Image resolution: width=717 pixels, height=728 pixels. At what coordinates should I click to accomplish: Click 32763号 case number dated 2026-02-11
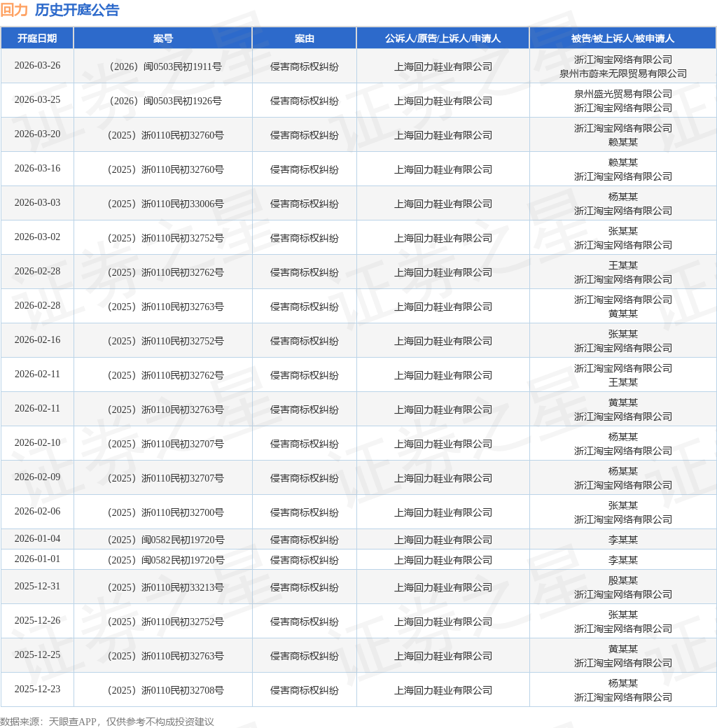(x=165, y=410)
